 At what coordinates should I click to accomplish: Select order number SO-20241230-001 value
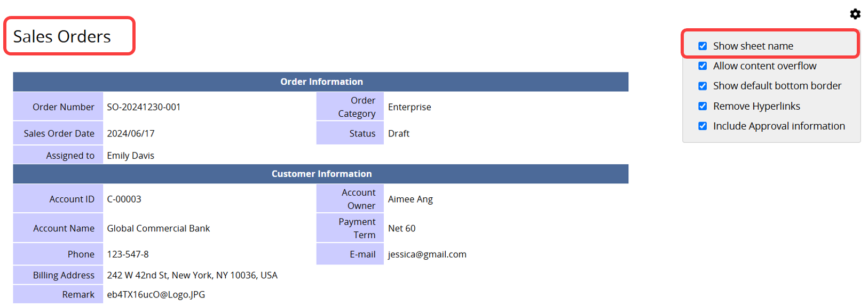coord(144,107)
